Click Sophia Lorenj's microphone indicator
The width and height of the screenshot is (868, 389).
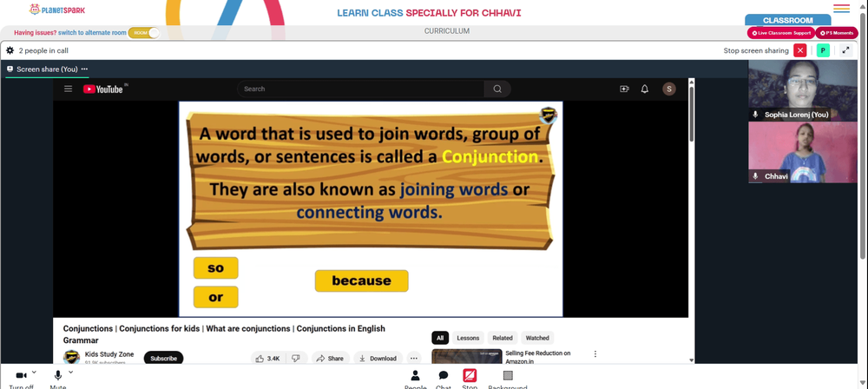[755, 115]
